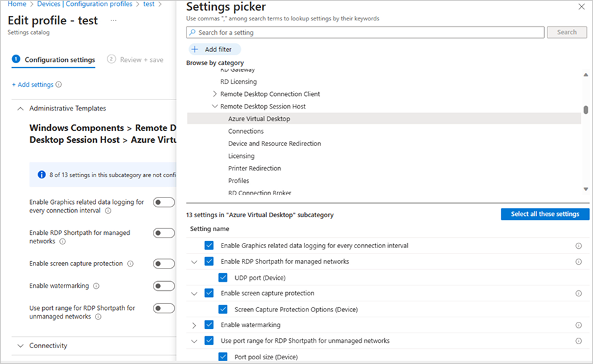Screen dimensions: 593x364
Task: Select Connections category
Action: tap(246, 131)
